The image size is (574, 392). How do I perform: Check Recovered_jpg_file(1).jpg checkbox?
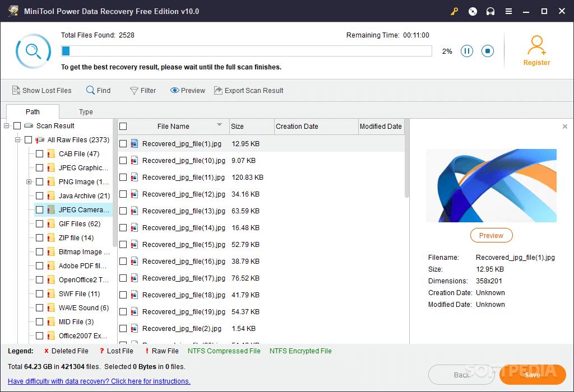pyautogui.click(x=123, y=144)
